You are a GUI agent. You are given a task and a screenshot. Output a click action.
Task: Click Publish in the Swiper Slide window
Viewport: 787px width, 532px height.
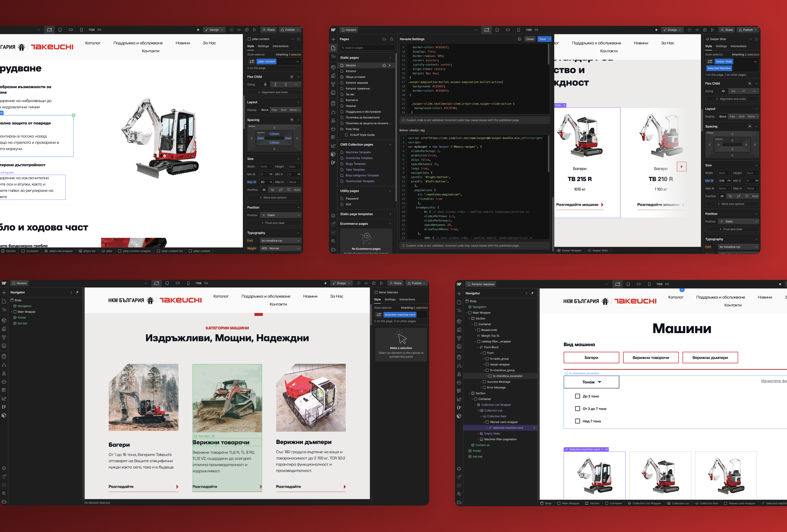point(748,30)
